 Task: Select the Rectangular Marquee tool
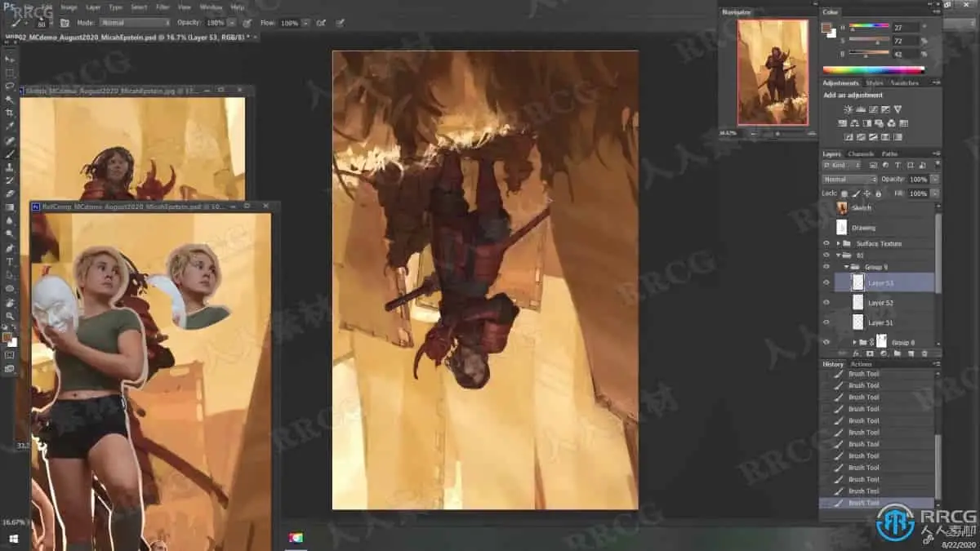(x=10, y=73)
